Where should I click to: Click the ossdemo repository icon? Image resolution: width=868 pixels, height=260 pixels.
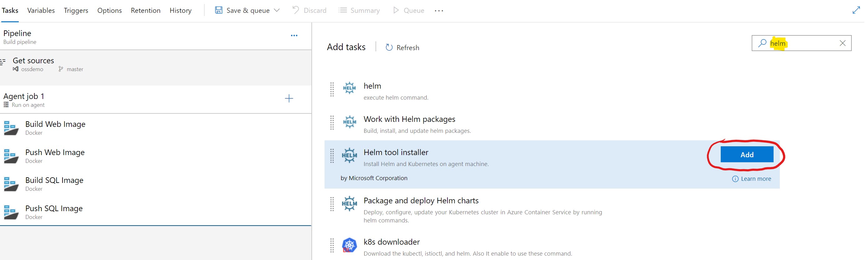[x=16, y=69]
